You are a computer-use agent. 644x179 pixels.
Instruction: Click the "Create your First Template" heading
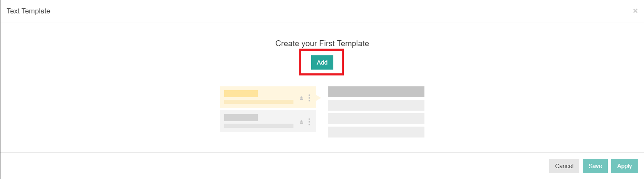tap(322, 43)
